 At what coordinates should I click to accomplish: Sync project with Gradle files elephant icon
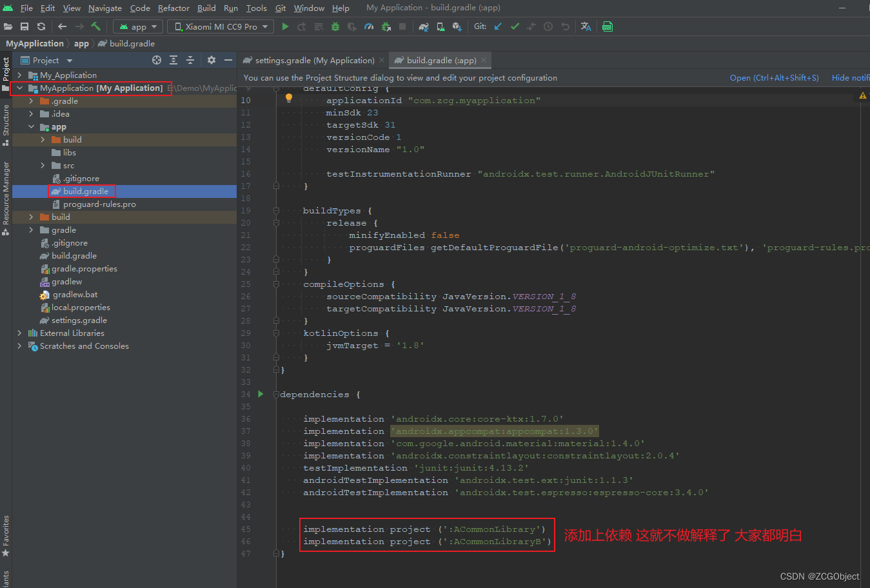pos(423,26)
